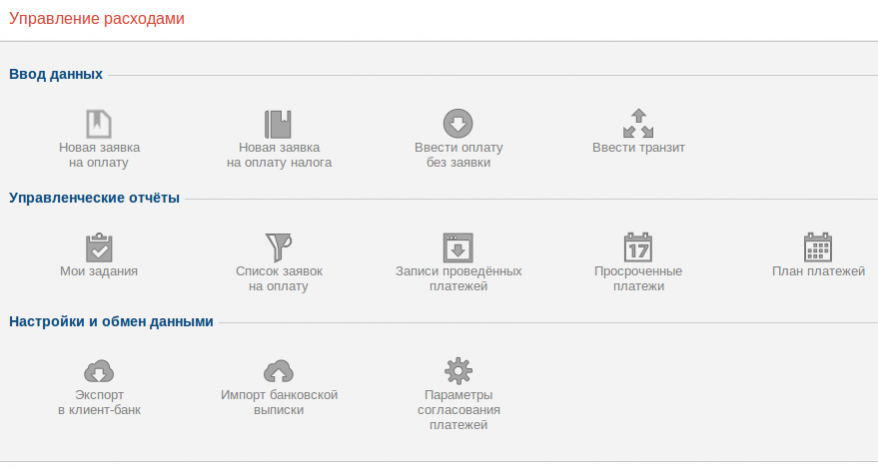Open the completed payments records icon
Viewport: 878px width, 469px height.
[x=458, y=247]
